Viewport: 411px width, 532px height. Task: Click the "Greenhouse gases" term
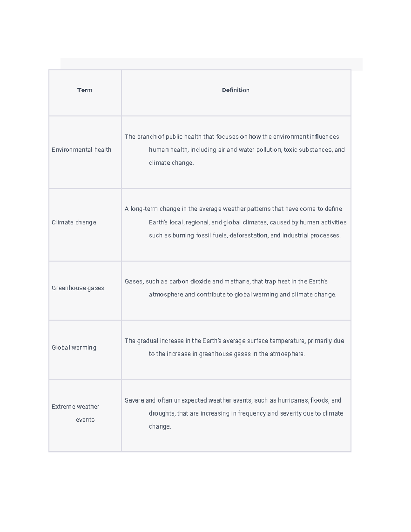[78, 288]
